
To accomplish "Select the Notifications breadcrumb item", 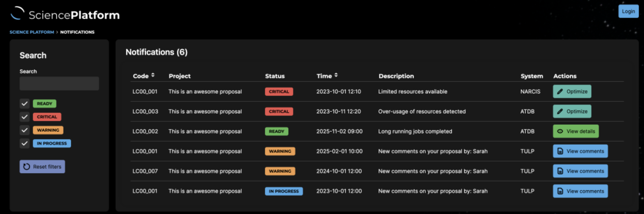I will (x=77, y=32).
